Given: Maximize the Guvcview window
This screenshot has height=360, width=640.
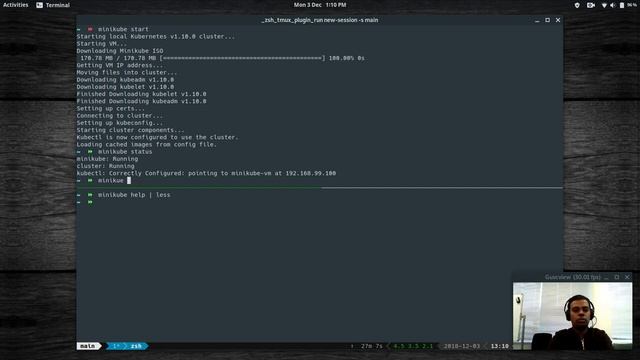Looking at the screenshot, I should pos(617,277).
